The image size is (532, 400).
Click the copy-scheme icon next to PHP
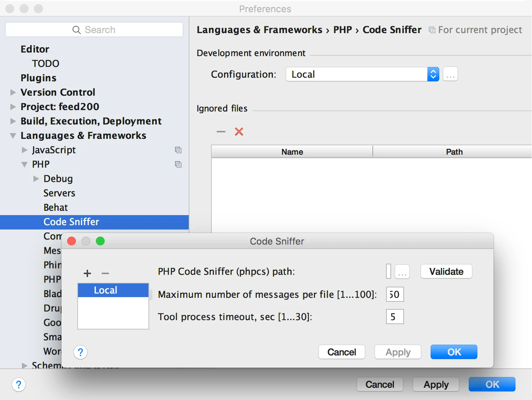point(178,164)
